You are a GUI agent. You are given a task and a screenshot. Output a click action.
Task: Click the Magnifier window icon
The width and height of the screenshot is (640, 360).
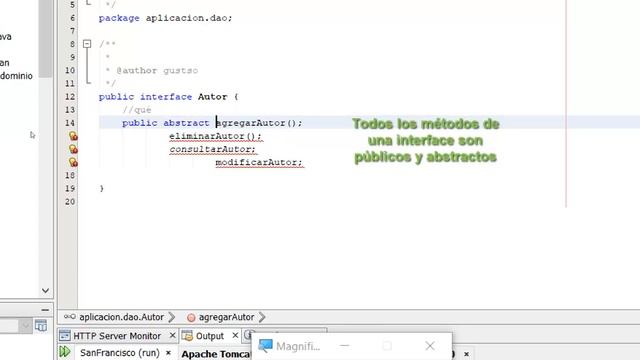[x=265, y=346]
